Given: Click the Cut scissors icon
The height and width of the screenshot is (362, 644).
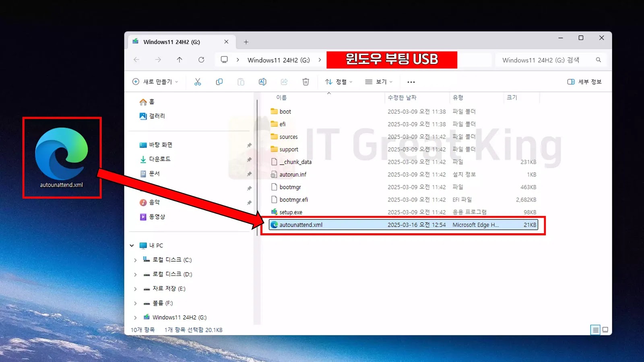Looking at the screenshot, I should [x=198, y=82].
